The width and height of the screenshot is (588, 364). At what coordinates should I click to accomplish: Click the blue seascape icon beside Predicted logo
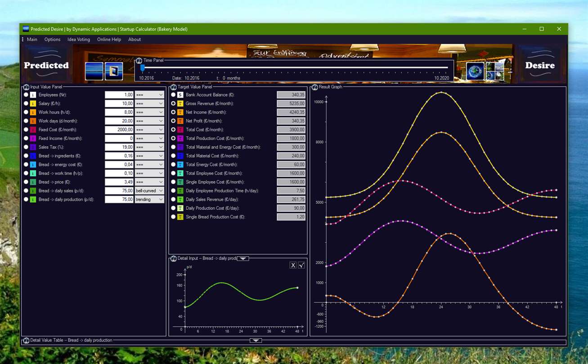pyautogui.click(x=94, y=71)
